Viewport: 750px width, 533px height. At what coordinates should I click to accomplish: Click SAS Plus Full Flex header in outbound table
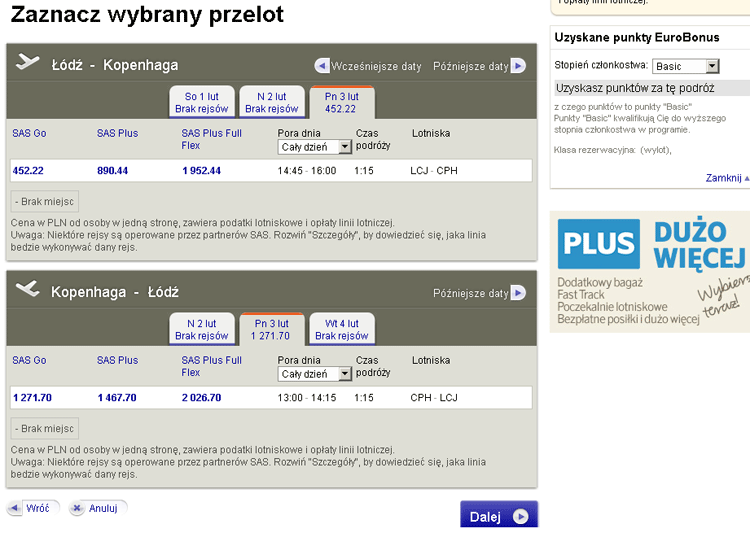(211, 139)
